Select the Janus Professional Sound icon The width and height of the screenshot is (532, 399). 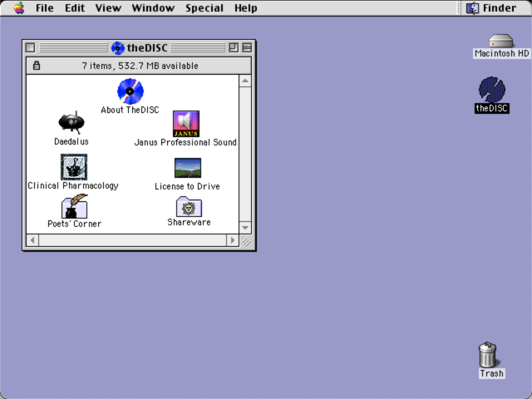tap(186, 124)
